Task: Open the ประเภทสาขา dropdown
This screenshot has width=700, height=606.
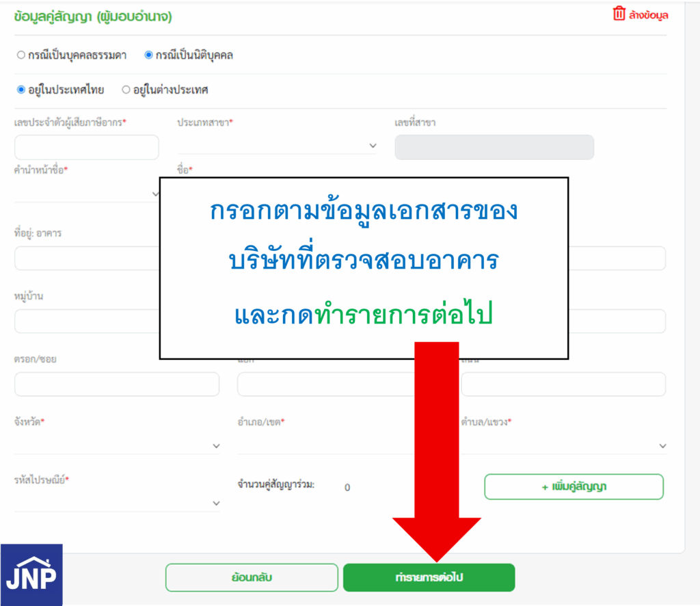Action: click(x=277, y=146)
